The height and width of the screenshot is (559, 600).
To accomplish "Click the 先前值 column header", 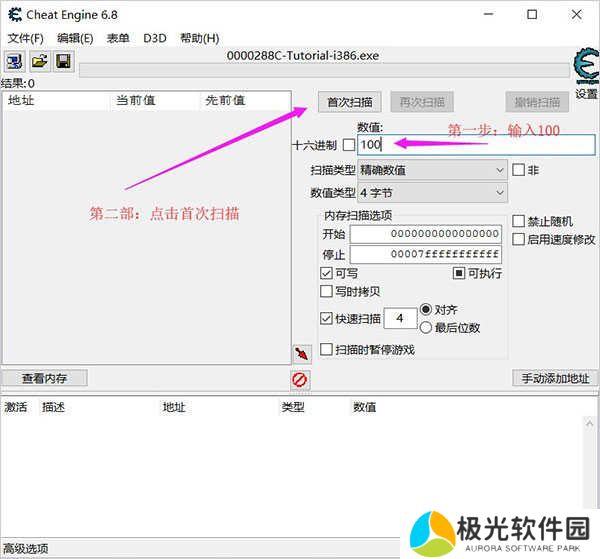I will point(225,100).
